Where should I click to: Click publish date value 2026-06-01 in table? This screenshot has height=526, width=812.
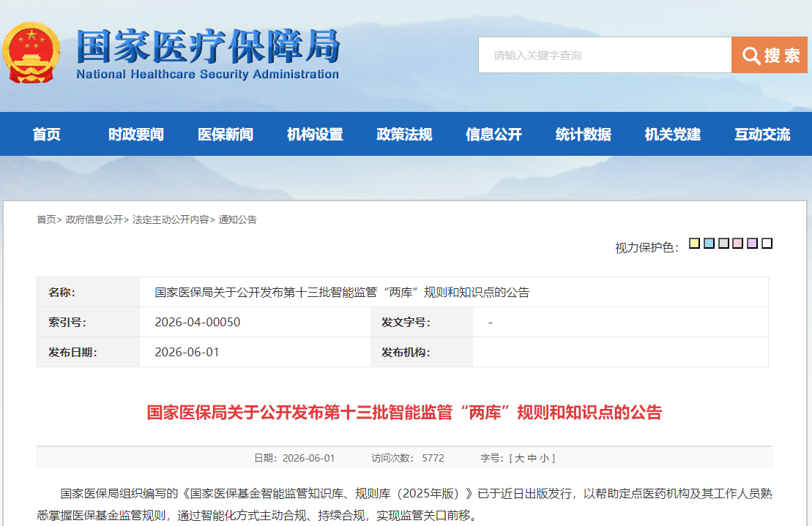click(x=187, y=352)
